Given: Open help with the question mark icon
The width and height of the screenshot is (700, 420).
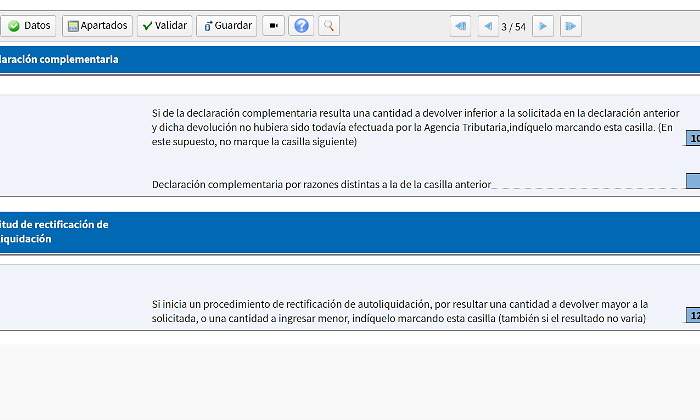Looking at the screenshot, I should [301, 26].
